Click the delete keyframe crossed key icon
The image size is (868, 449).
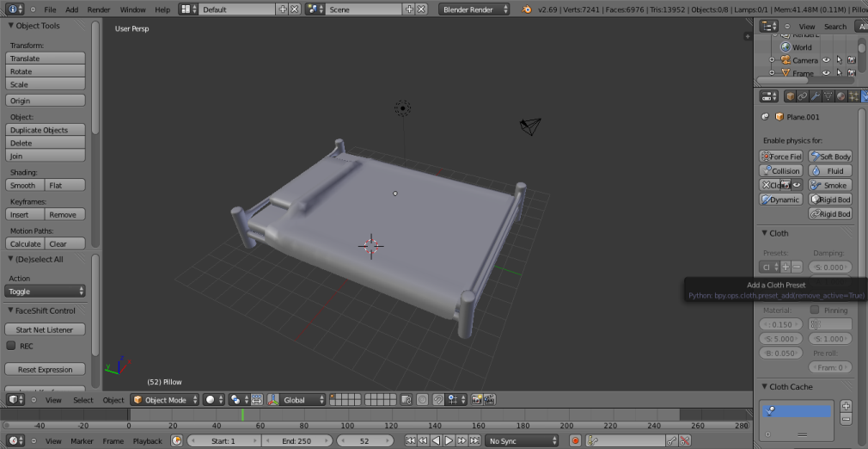(685, 440)
